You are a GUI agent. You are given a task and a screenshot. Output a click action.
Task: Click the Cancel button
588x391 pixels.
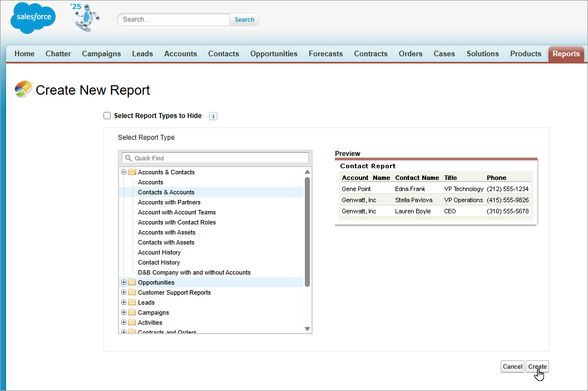[x=512, y=366]
